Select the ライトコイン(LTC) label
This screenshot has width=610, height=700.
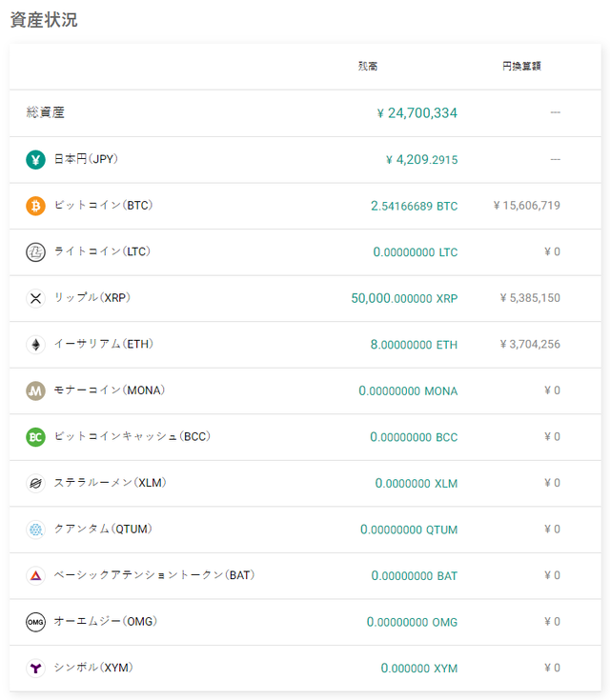(x=102, y=251)
